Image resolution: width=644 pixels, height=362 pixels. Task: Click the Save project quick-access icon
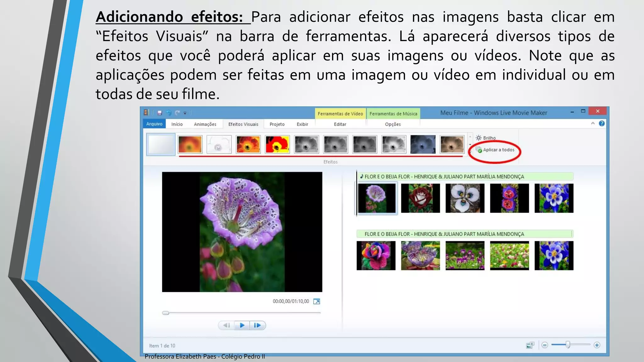(x=159, y=112)
